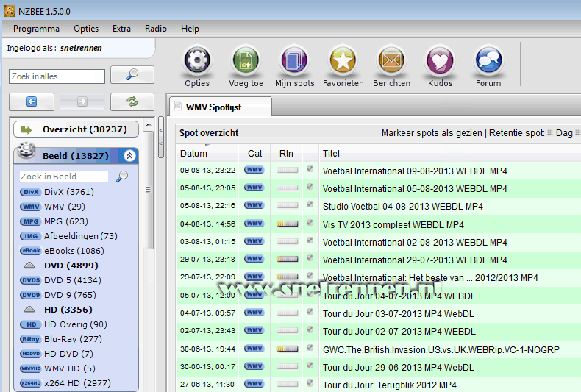This screenshot has height=392, width=581.
Task: Select the HD Overig badge
Action: pyautogui.click(x=30, y=324)
